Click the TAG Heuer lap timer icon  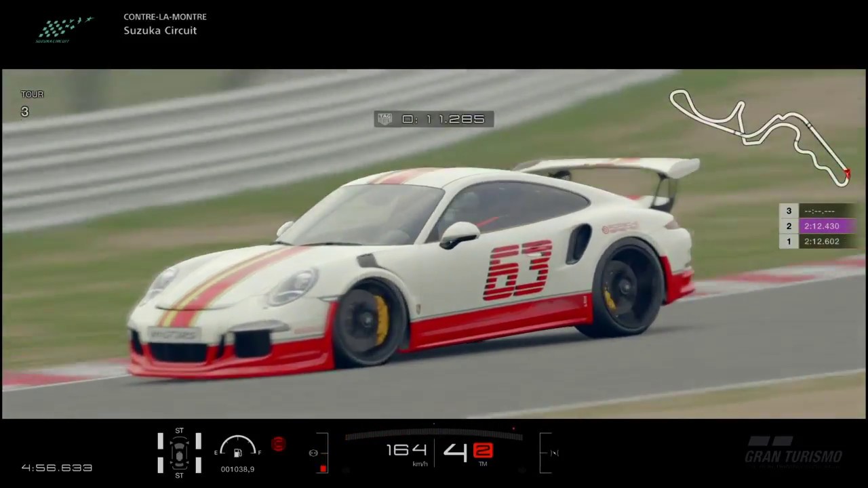click(x=385, y=119)
